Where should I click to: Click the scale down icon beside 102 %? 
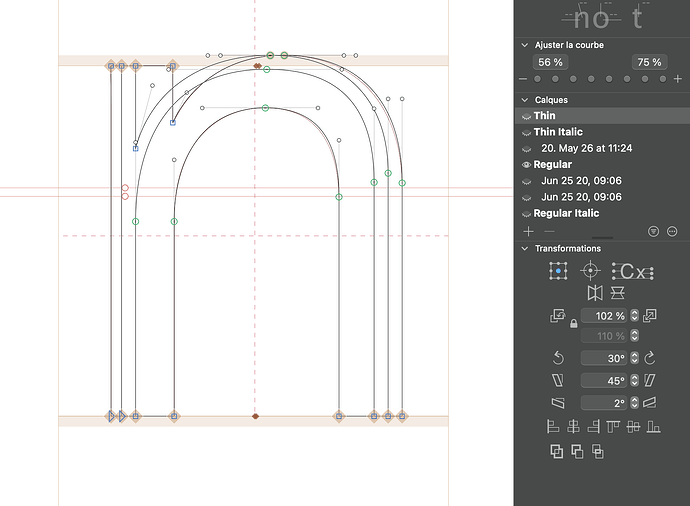pos(558,315)
